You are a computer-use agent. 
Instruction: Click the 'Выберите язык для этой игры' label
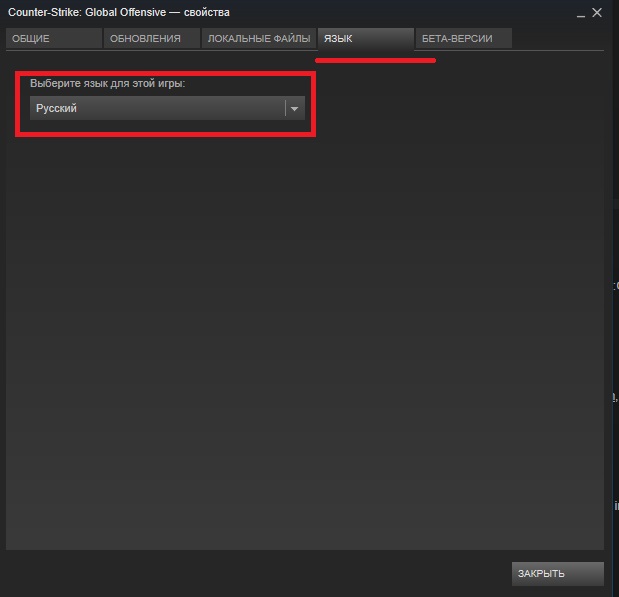pos(107,83)
